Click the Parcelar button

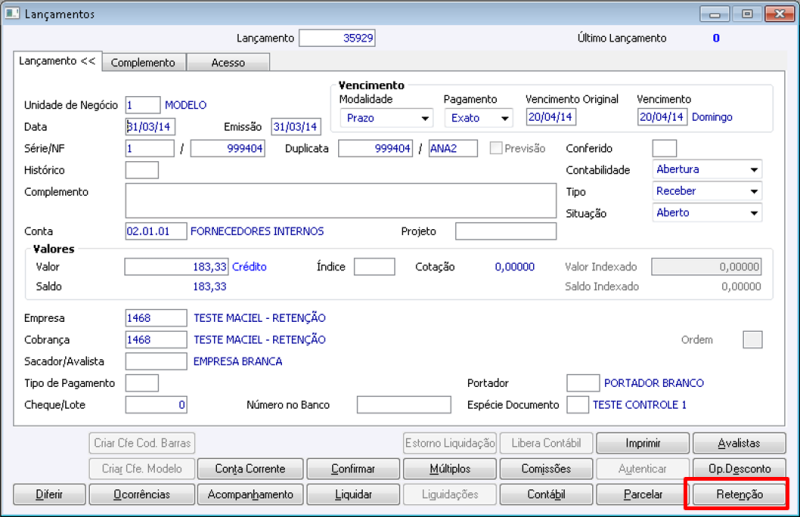pos(642,494)
